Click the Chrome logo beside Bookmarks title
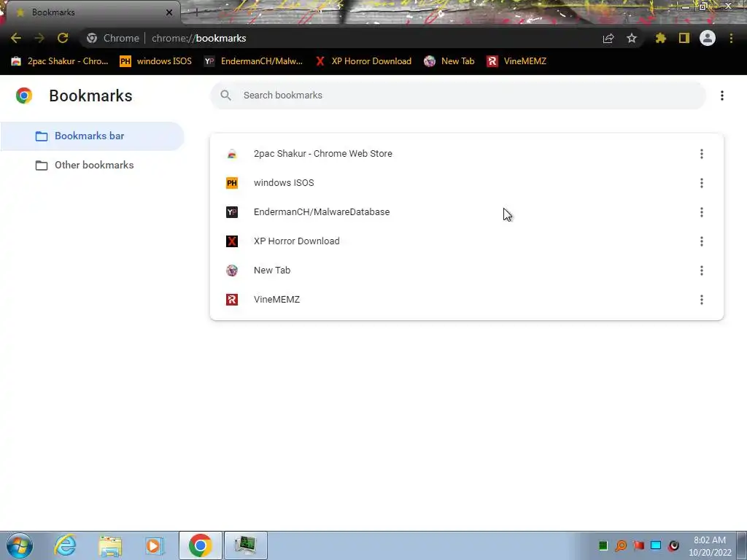 click(24, 96)
